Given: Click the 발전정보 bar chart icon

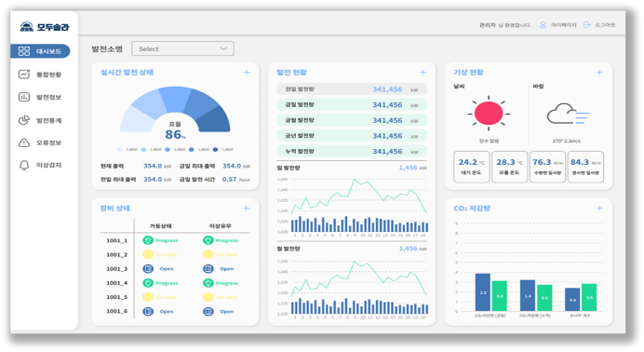Looking at the screenshot, I should click(x=24, y=97).
